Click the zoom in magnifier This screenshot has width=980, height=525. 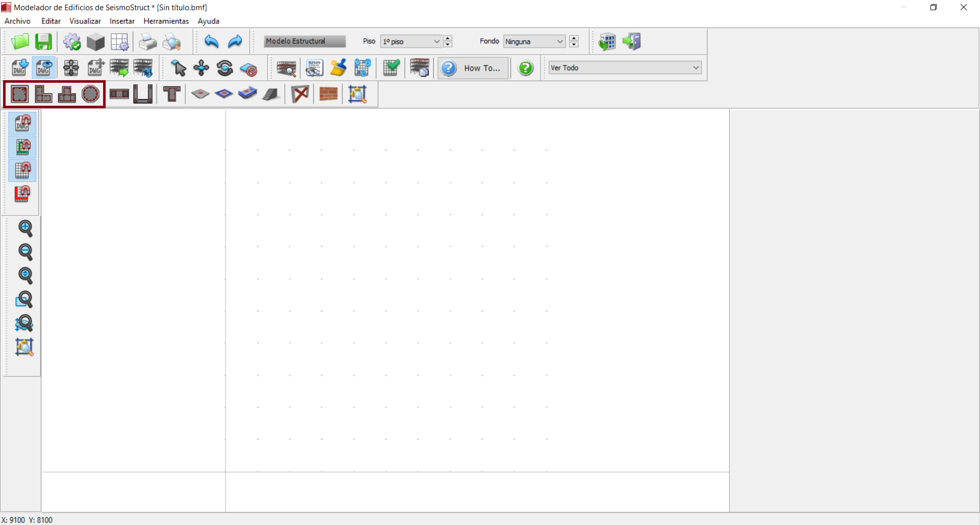coord(25,228)
